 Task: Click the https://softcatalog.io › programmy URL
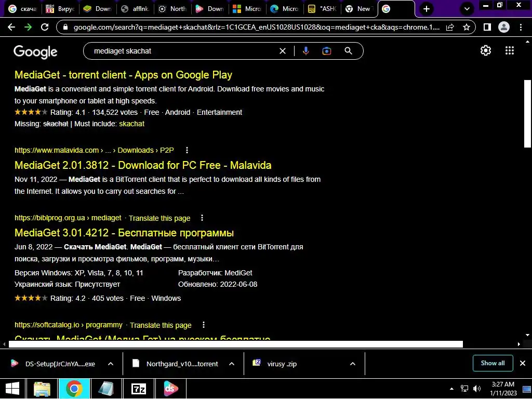tap(68, 325)
